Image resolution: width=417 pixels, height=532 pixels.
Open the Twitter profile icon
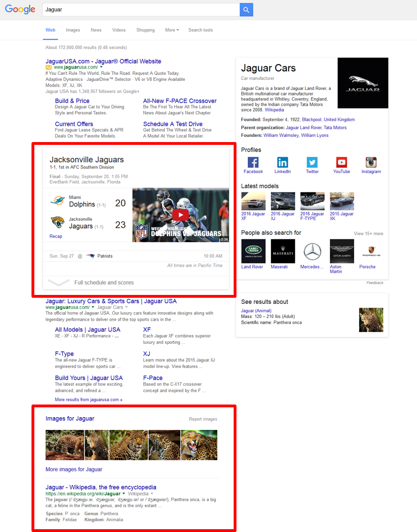click(x=312, y=163)
